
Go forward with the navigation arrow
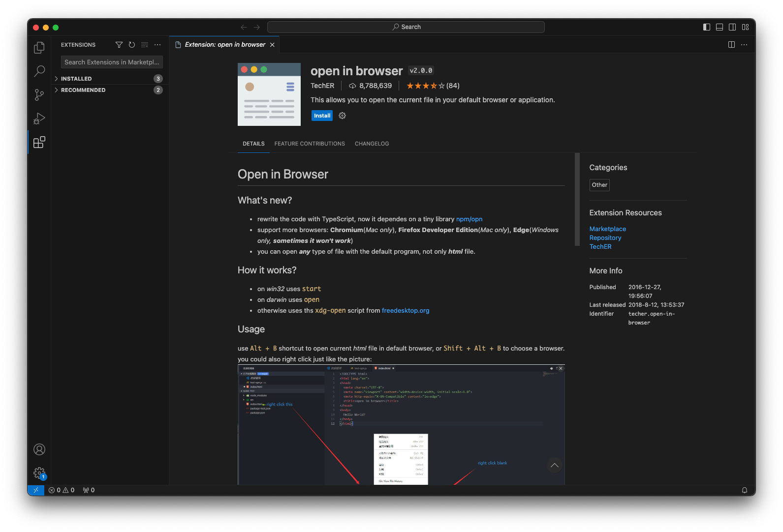tap(256, 27)
